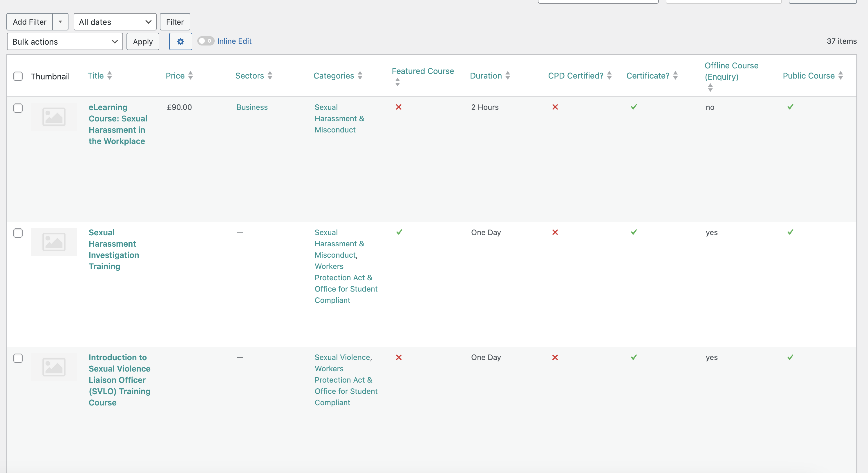Click sort arrows beside CPD Certified? header

[609, 75]
